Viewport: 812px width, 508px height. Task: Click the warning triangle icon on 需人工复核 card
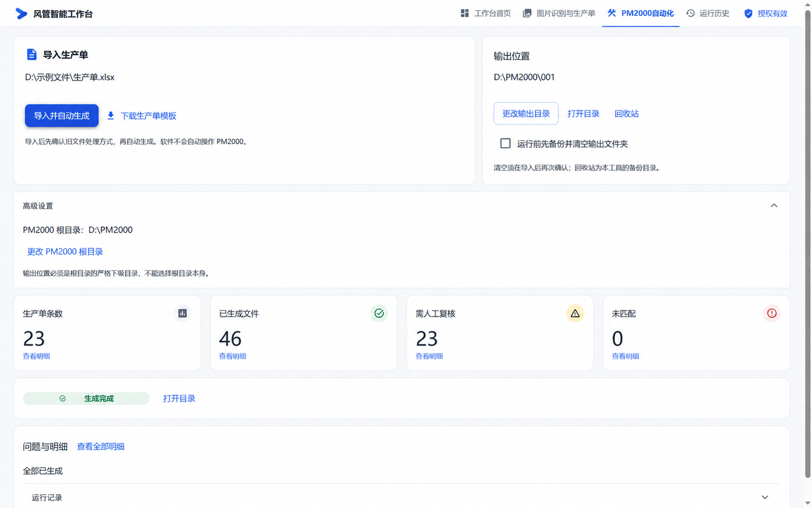click(575, 313)
